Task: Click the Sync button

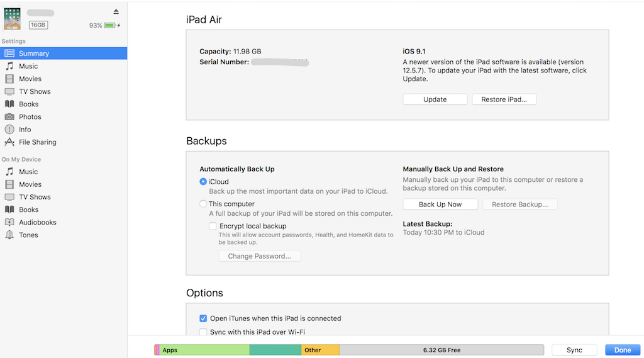Action: (574, 350)
